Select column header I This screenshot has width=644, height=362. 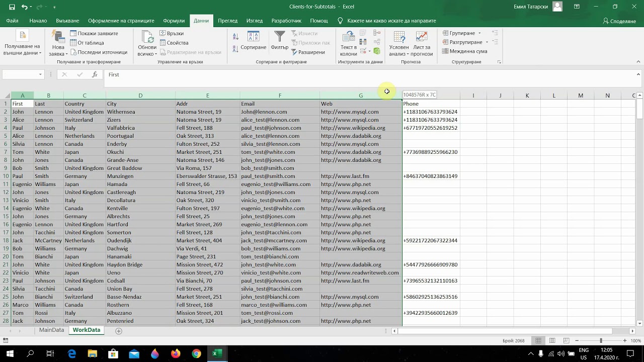(x=473, y=96)
